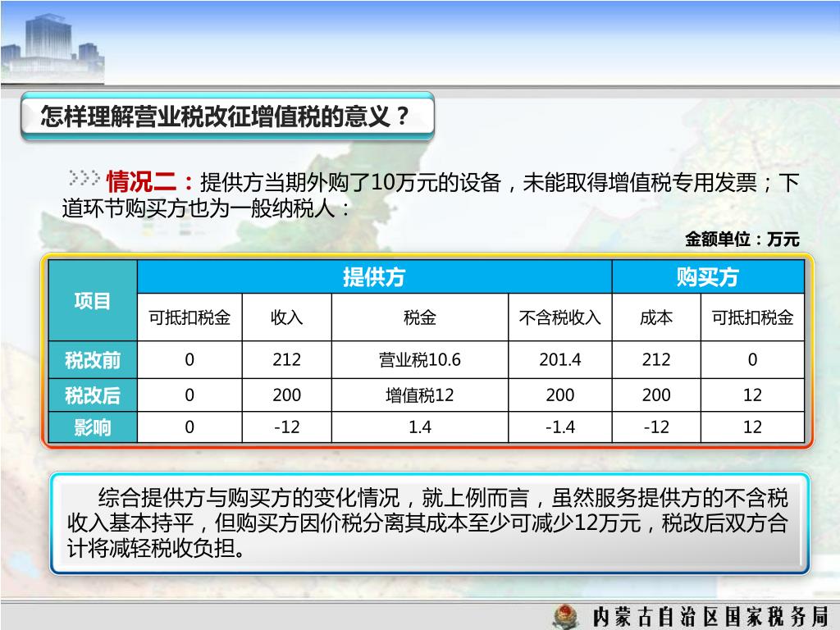Select the 税改前 row label

[x=93, y=360]
